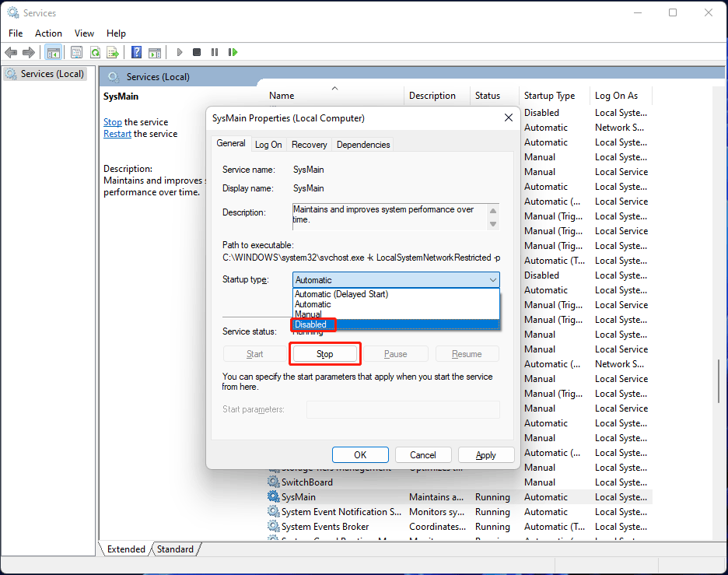The image size is (728, 575).
Task: Click the Apply button
Action: click(x=485, y=454)
